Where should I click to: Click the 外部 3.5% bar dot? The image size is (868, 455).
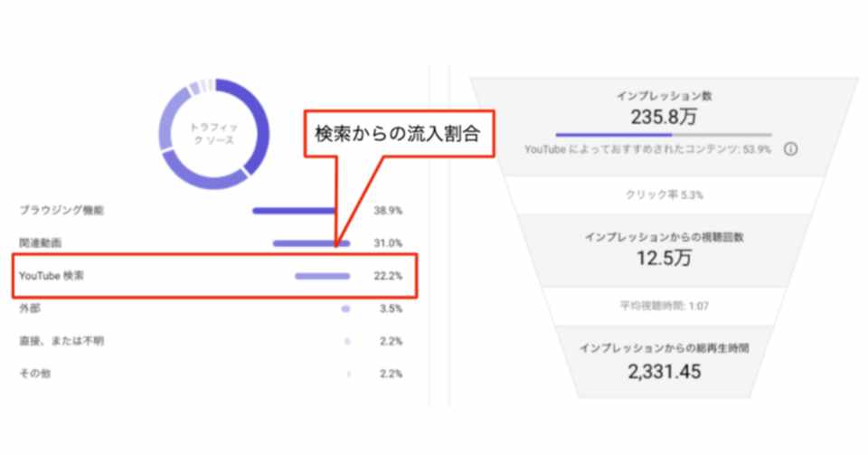[x=345, y=308]
